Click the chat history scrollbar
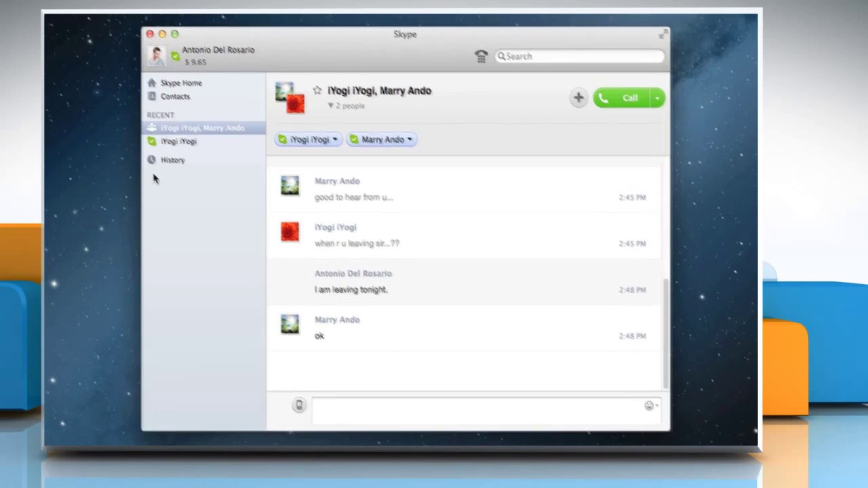868x488 pixels. 666,333
